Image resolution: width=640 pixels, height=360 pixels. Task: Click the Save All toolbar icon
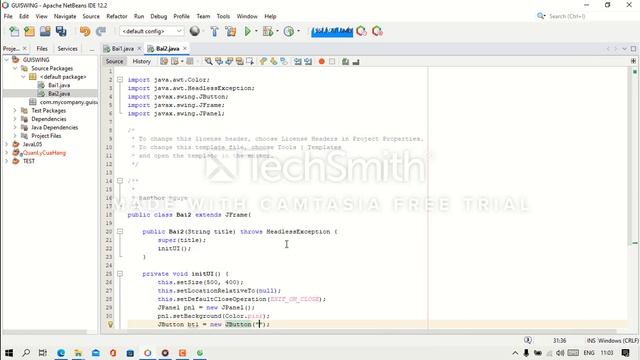pyautogui.click(x=61, y=31)
